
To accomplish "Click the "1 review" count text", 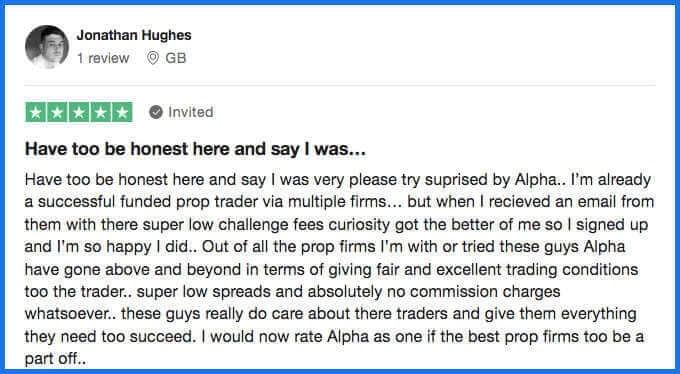I will pos(103,58).
